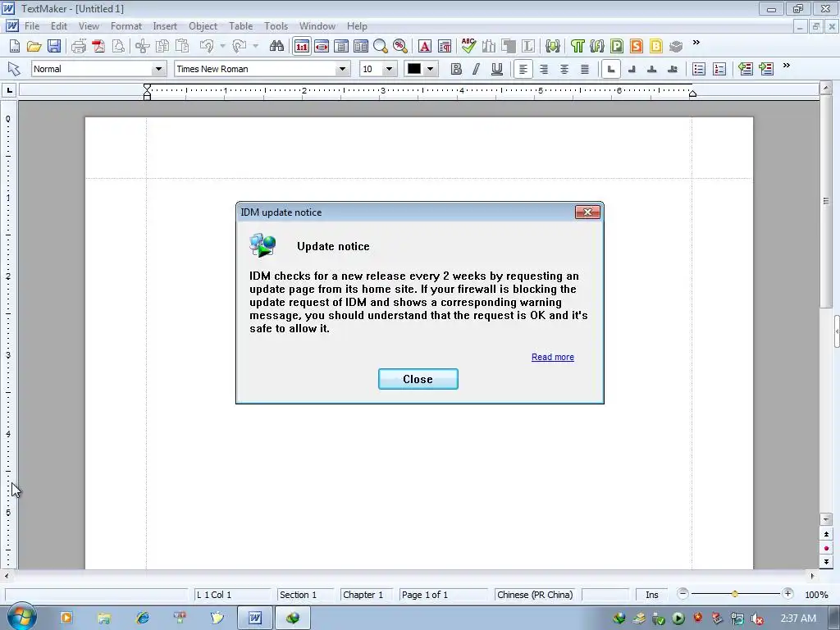Open print preview icon

coord(118,46)
